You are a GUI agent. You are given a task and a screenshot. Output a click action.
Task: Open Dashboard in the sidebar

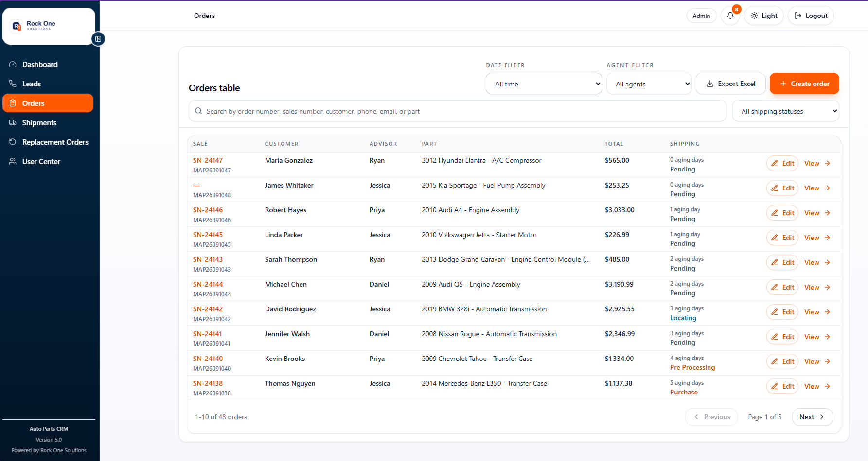pyautogui.click(x=48, y=64)
